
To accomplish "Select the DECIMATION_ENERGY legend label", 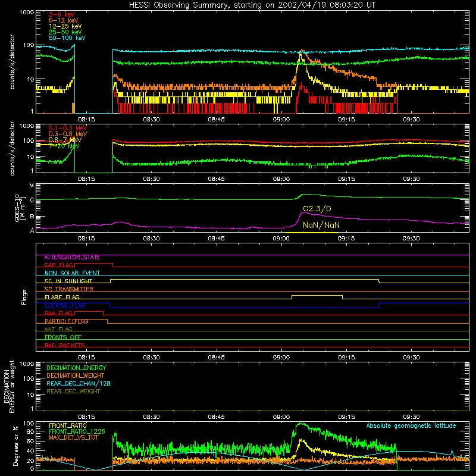I will pyautogui.click(x=76, y=368).
